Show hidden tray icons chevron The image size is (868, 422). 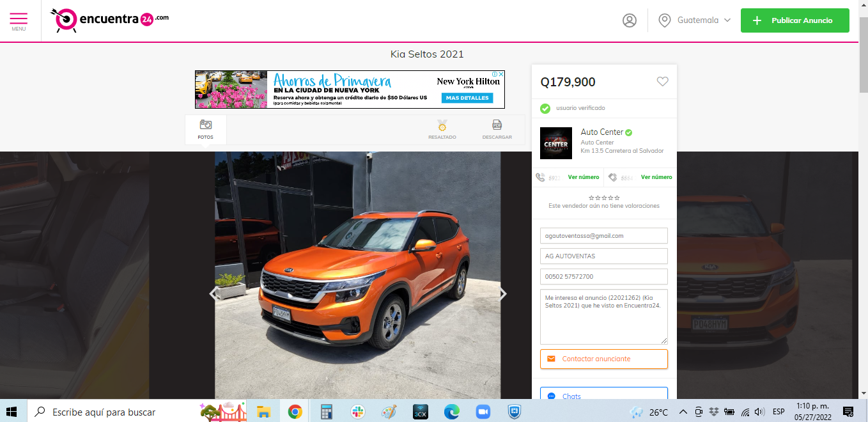coord(683,412)
